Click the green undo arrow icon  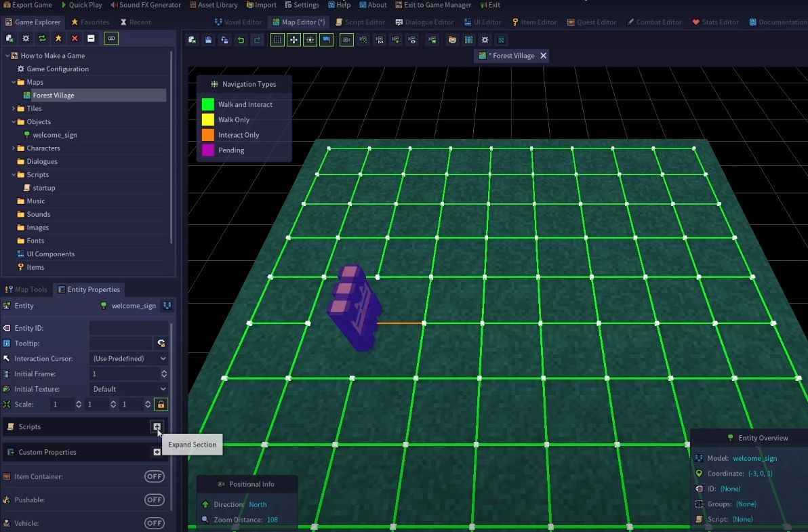click(241, 40)
